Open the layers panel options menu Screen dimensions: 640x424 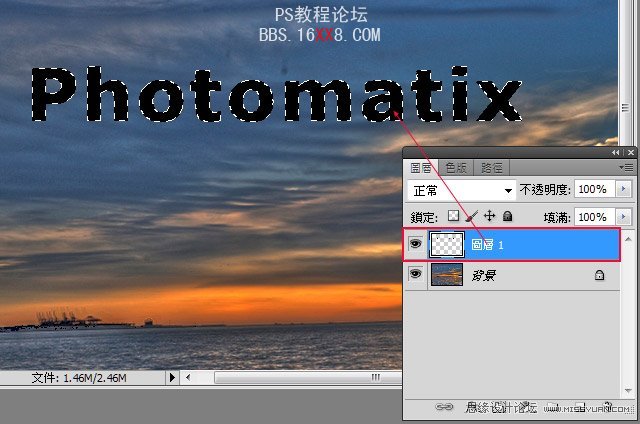[626, 167]
